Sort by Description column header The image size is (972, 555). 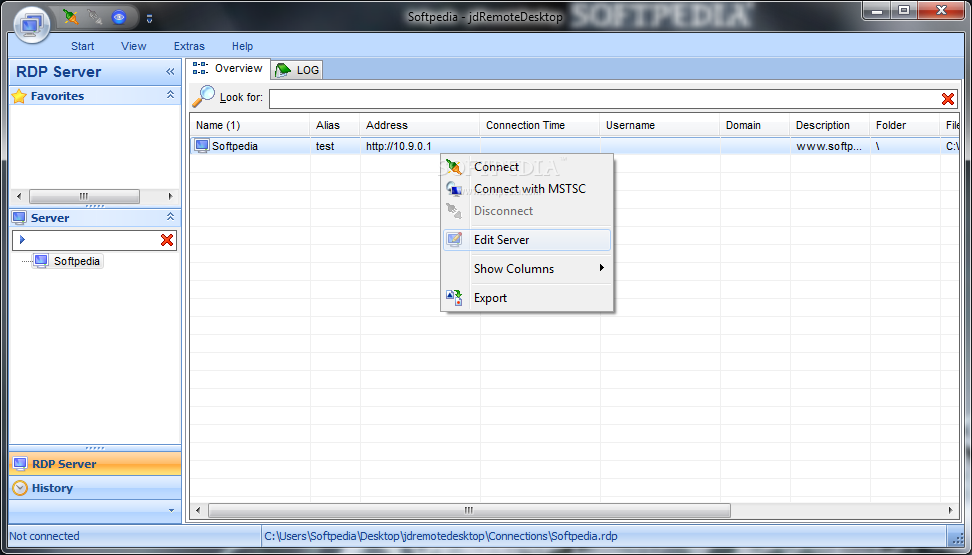click(829, 125)
